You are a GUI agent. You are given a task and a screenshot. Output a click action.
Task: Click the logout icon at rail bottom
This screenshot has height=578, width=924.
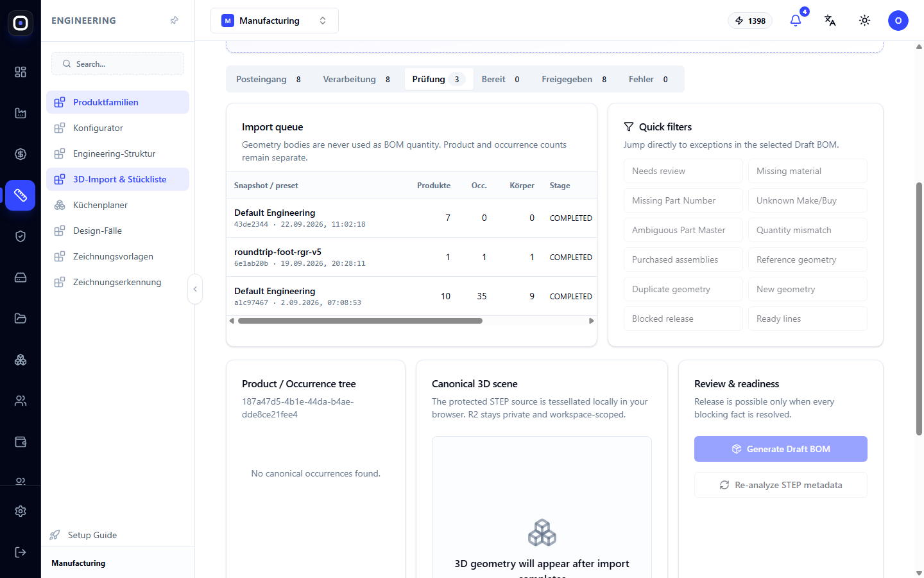coord(21,552)
